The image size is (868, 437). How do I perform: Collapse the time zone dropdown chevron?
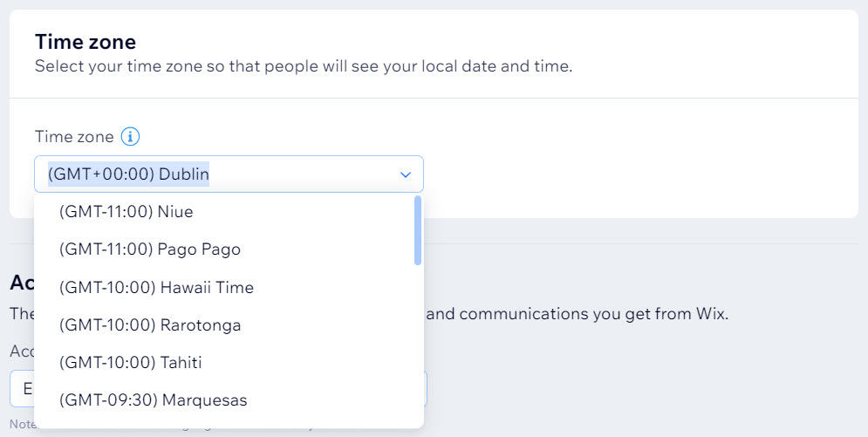coord(406,174)
